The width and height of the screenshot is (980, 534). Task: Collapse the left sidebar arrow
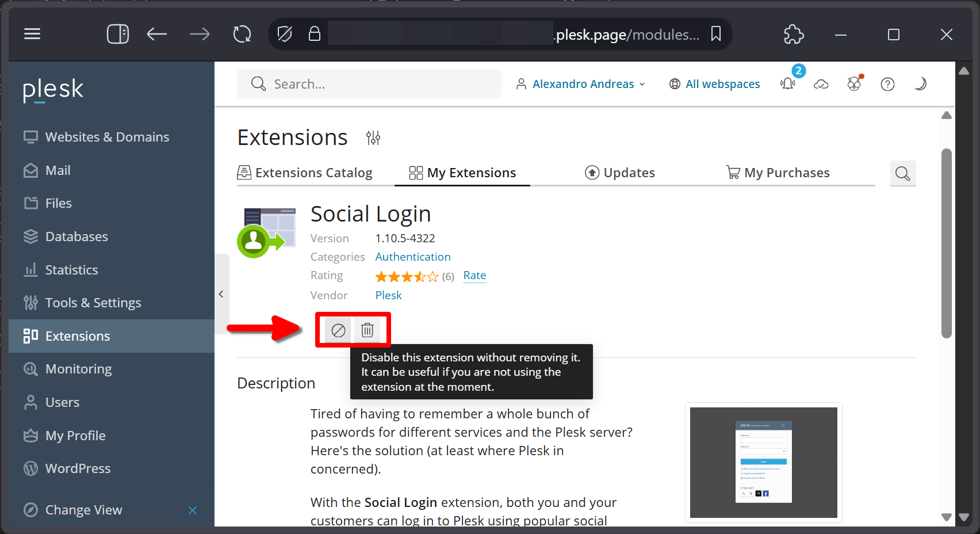tap(221, 294)
